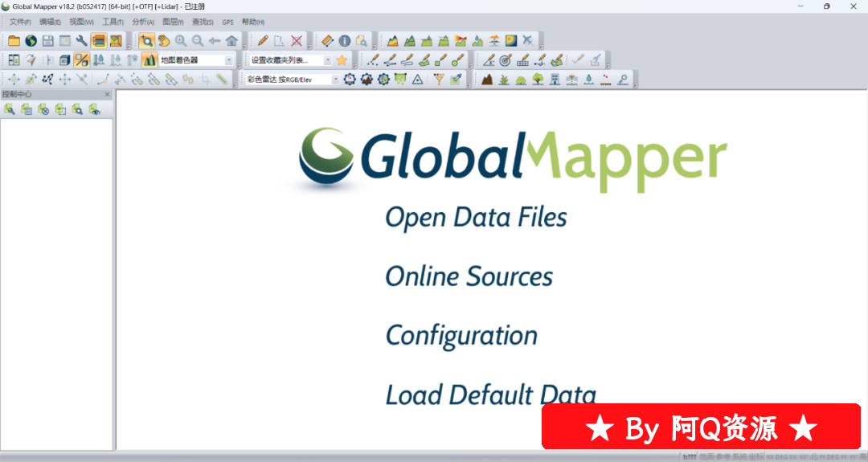Click layer options wrench icon in 控制中心
Image resolution: width=868 pixels, height=462 pixels.
point(10,109)
